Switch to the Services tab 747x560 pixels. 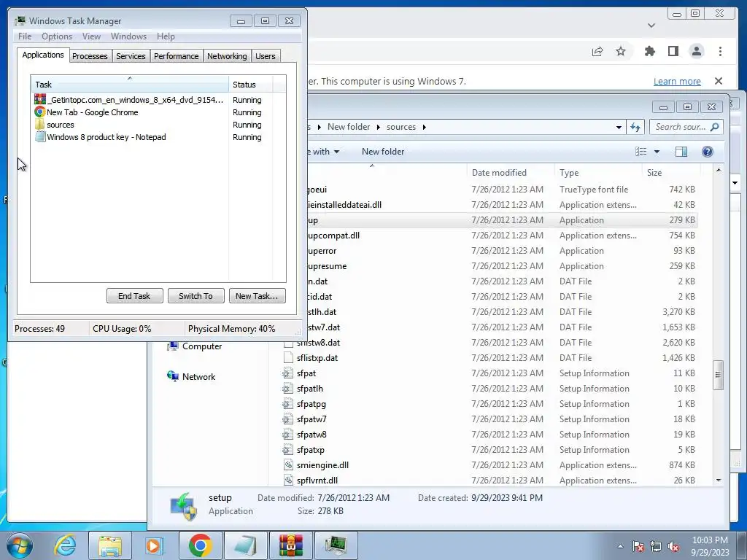131,56
